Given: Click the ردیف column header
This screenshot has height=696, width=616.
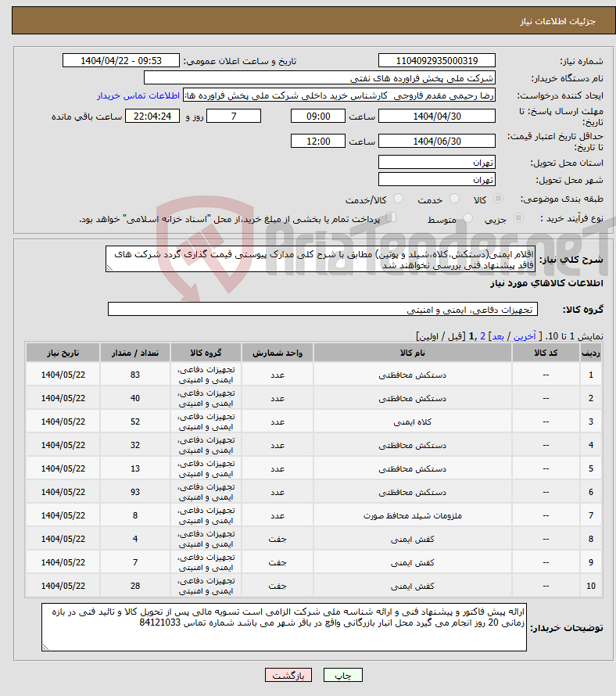Looking at the screenshot, I should pos(591,353).
